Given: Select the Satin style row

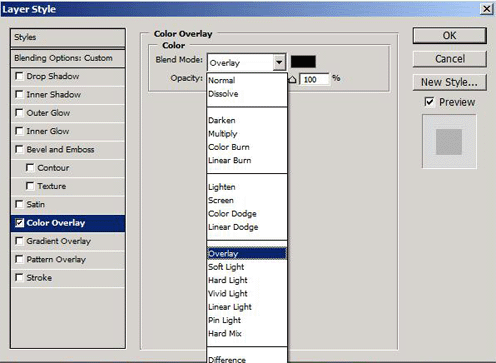Looking at the screenshot, I should 68,205.
